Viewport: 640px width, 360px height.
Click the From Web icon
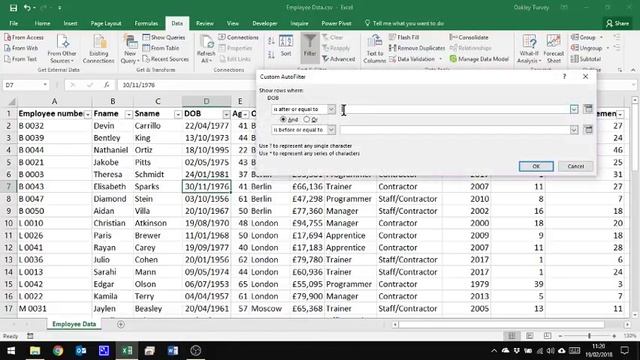point(7,48)
